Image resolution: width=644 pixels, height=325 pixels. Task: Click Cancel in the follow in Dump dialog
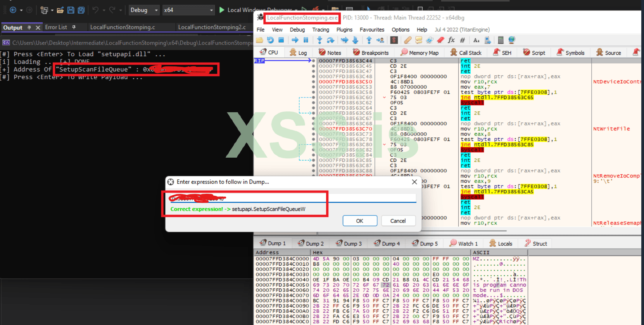click(x=398, y=221)
